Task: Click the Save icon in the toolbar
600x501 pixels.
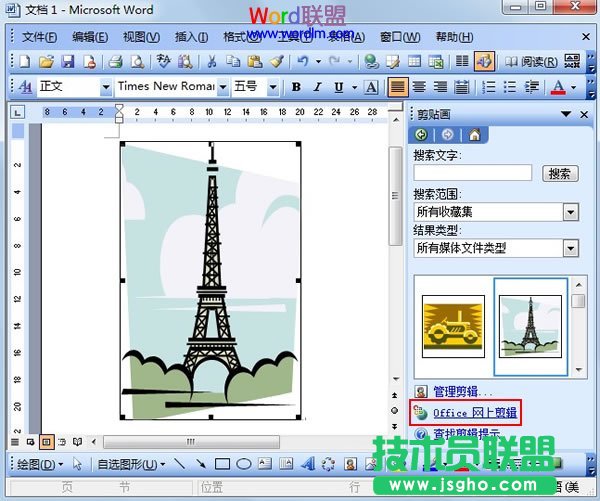Action: pyautogui.click(x=69, y=62)
